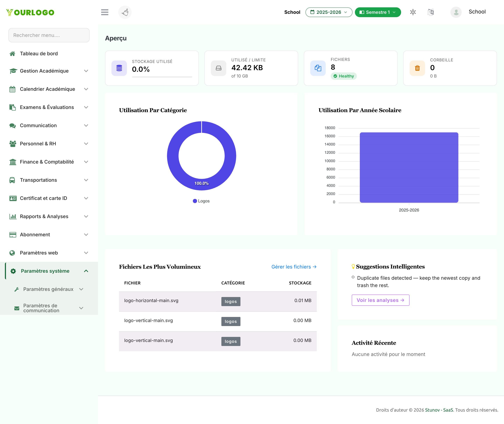
Task: Click the Abonnement credit card icon
Action: [13, 235]
